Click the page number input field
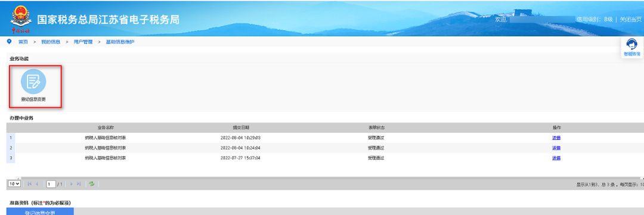This screenshot has height=215, width=644. (51, 184)
